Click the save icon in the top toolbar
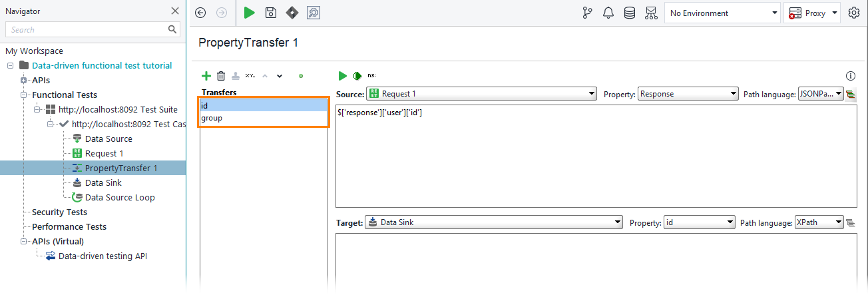Screen dimensions: 868x295 coord(270,13)
